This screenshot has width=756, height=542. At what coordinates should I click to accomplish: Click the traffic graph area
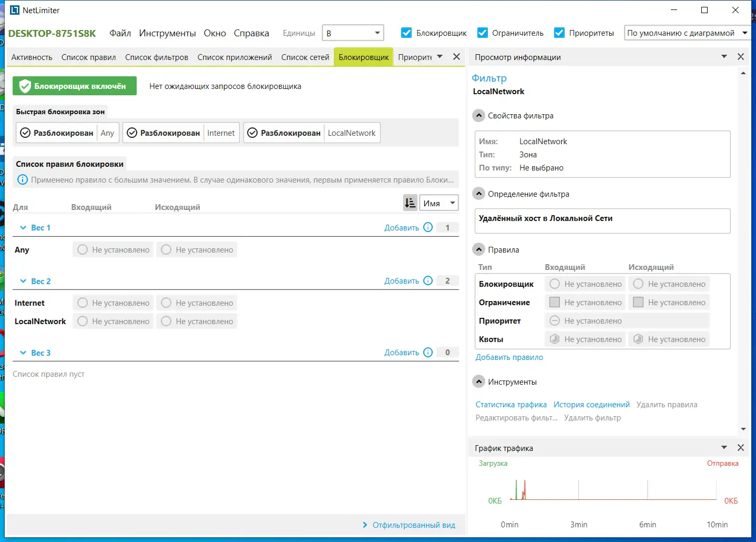tap(613, 489)
